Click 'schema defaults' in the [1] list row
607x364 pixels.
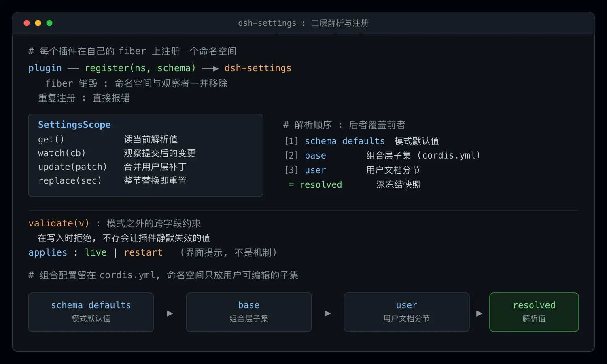tap(345, 141)
